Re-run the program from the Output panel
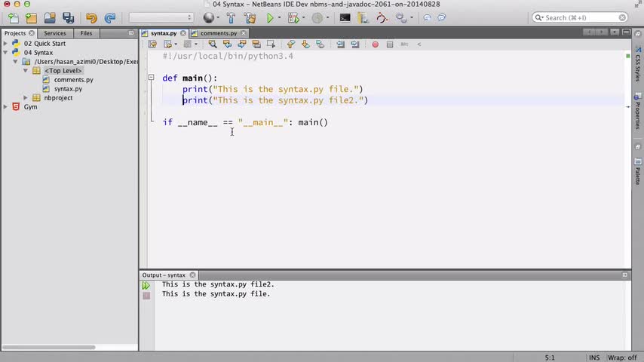 point(146,285)
